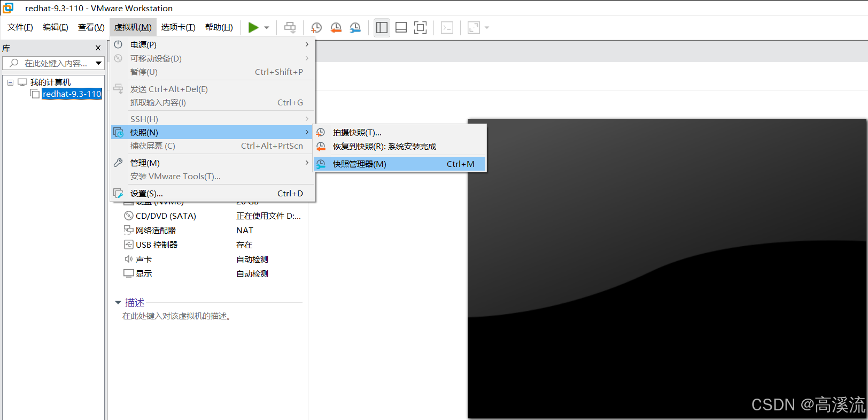Click the full screen mode toolbar icon
Image resolution: width=868 pixels, height=420 pixels.
[421, 27]
